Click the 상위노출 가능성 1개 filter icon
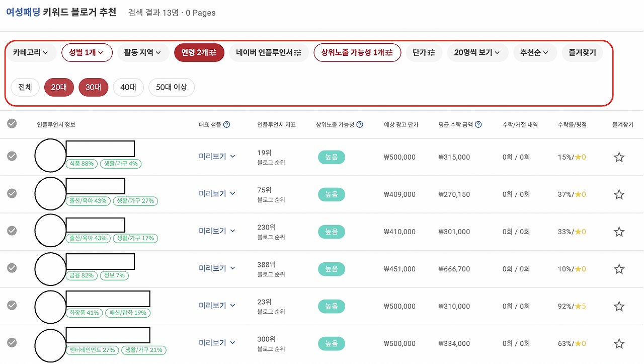This screenshot has height=364, width=644. 390,52
